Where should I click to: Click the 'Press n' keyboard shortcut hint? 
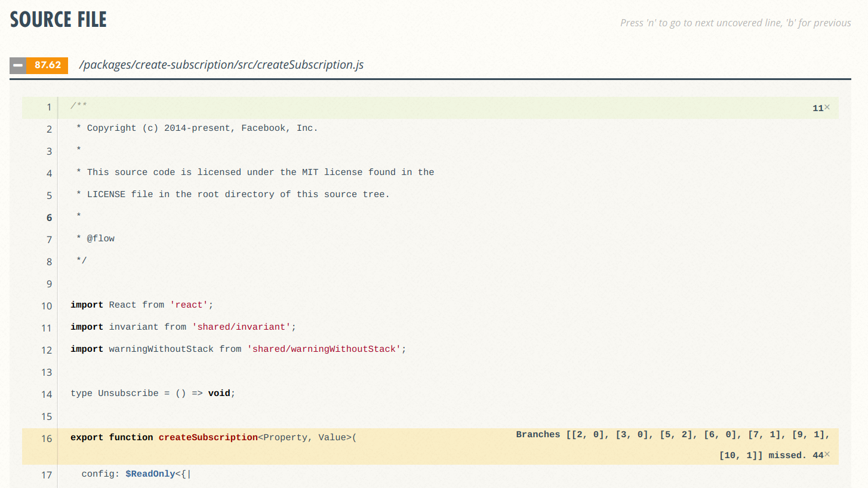pos(735,23)
